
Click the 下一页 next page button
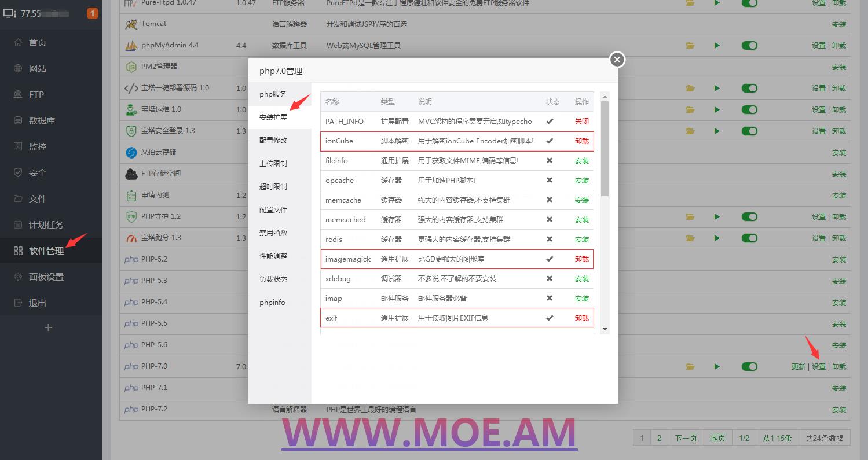pyautogui.click(x=686, y=438)
